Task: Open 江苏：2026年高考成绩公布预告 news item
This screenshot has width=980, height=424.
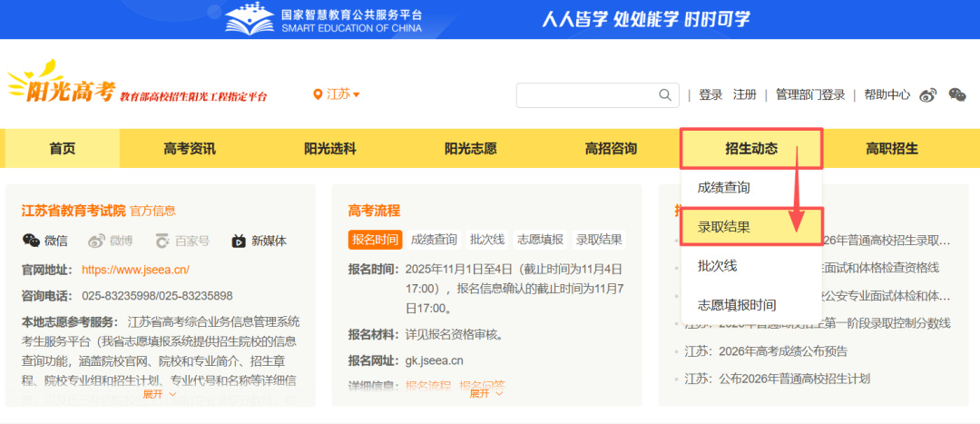Action: (x=766, y=351)
